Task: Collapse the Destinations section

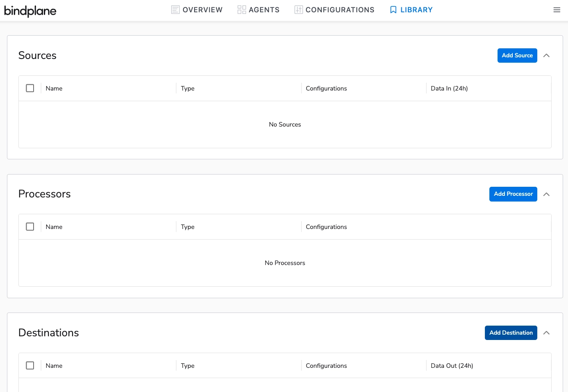Action: 546,333
